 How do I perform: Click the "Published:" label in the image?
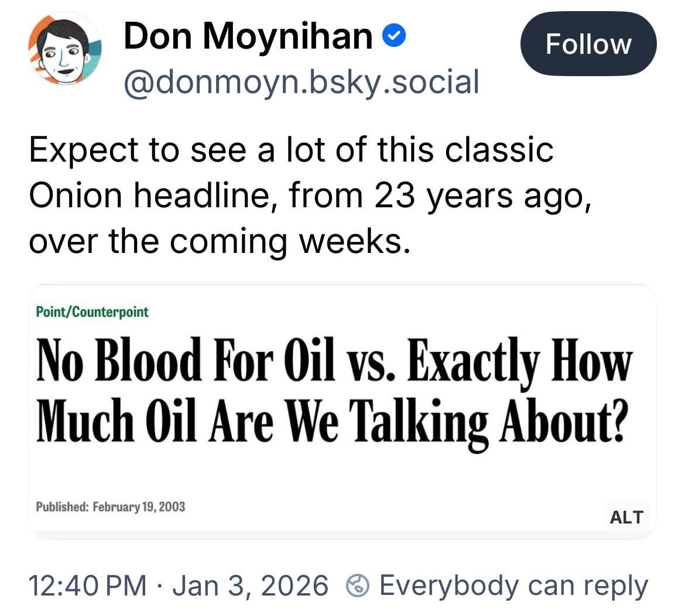[61, 507]
